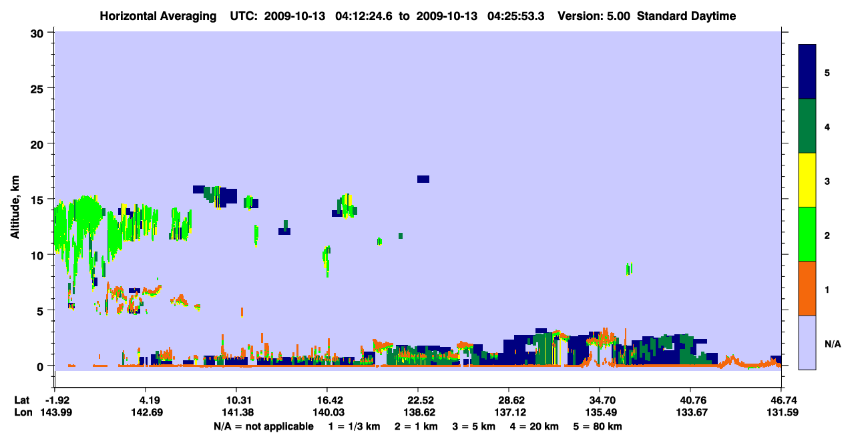The height and width of the screenshot is (445, 868).
Task: Click the colorbar label 5
Action: click(x=827, y=72)
